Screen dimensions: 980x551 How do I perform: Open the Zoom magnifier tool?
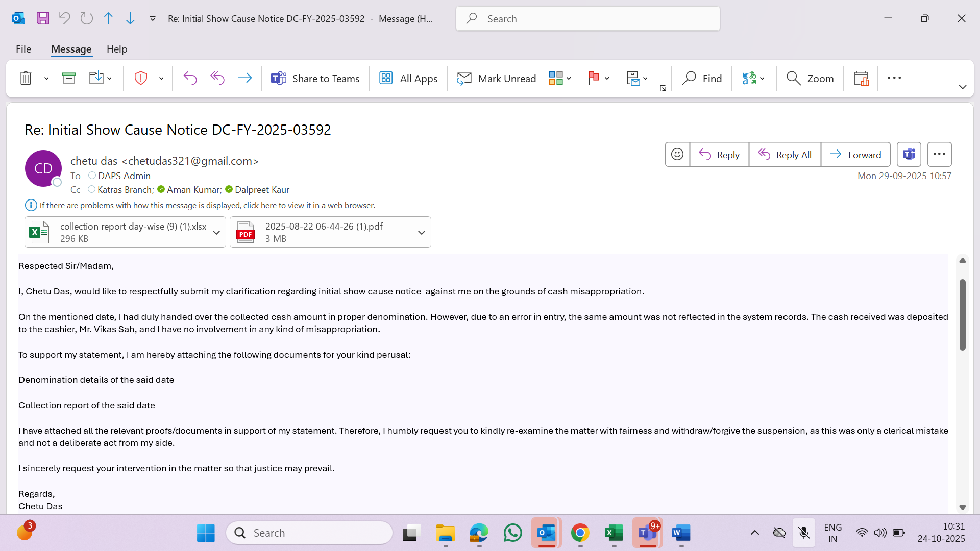[810, 79]
